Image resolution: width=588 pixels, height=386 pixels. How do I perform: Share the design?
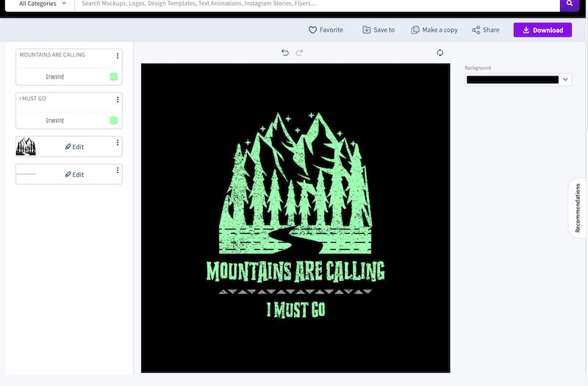[x=486, y=30]
